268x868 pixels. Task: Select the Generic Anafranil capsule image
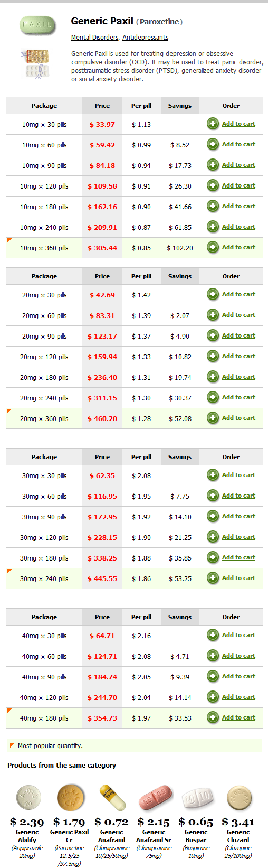[112, 798]
